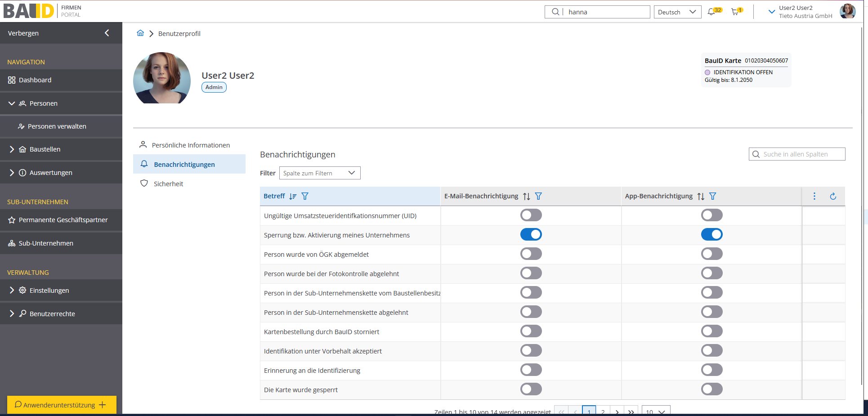Open Permanente Geschäftspartner

click(x=61, y=220)
